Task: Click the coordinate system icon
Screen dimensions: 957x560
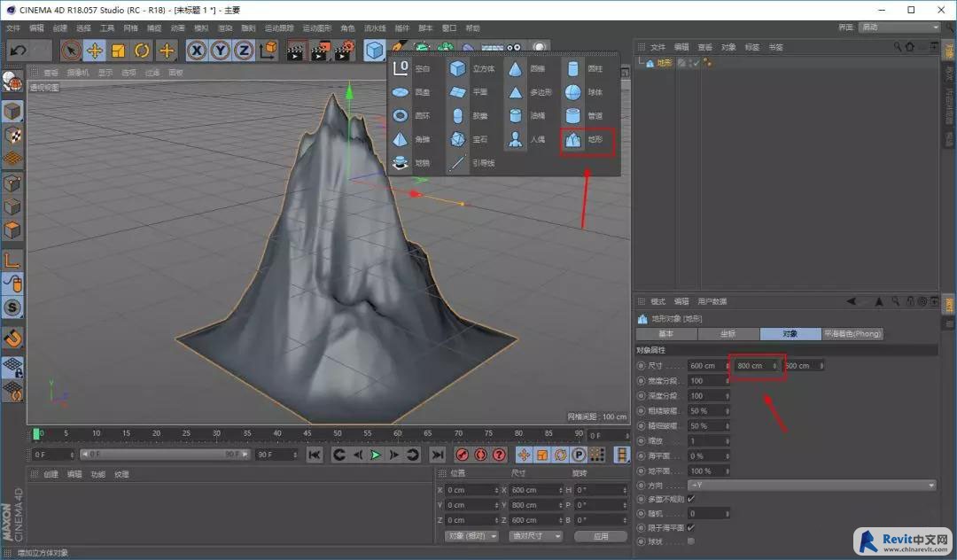Action: pyautogui.click(x=268, y=50)
